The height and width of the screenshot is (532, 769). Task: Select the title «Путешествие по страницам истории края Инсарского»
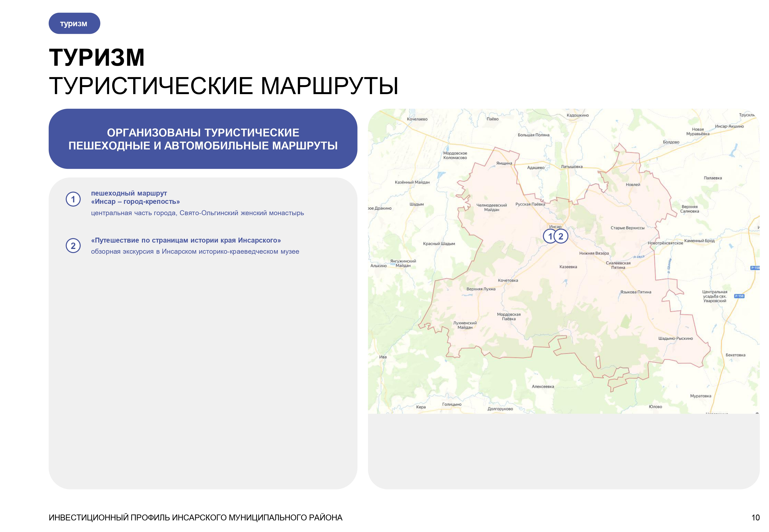[x=186, y=240]
